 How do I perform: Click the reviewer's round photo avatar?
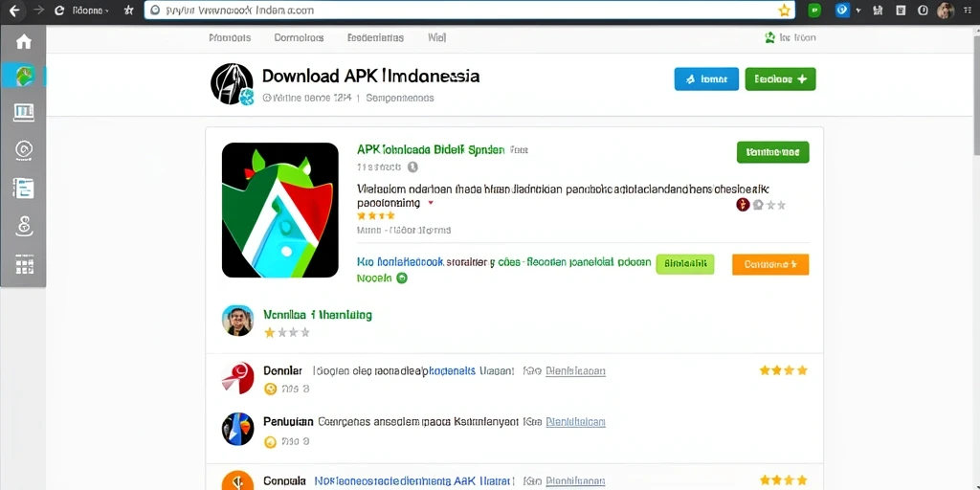(237, 321)
